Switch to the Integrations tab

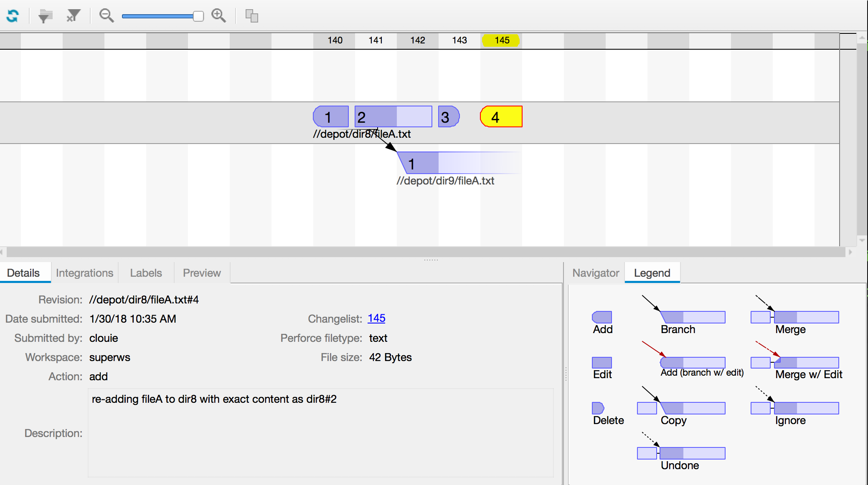pos(85,273)
